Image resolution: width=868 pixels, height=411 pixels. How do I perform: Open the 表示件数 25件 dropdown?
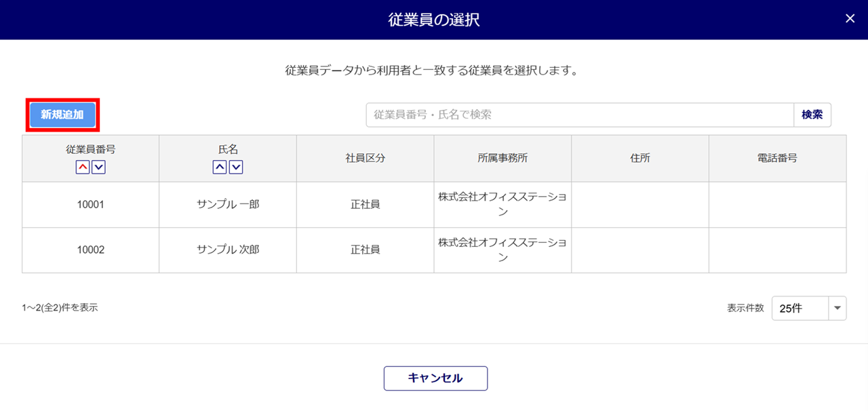click(x=800, y=308)
